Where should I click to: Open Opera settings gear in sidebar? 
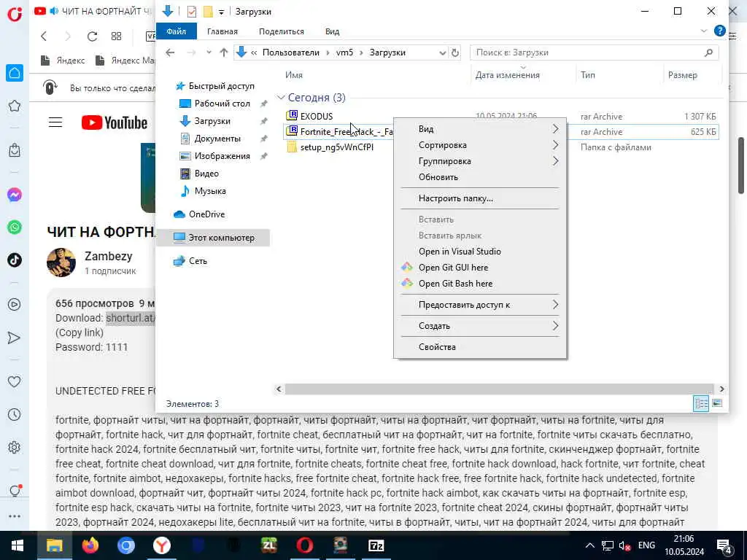click(x=15, y=447)
